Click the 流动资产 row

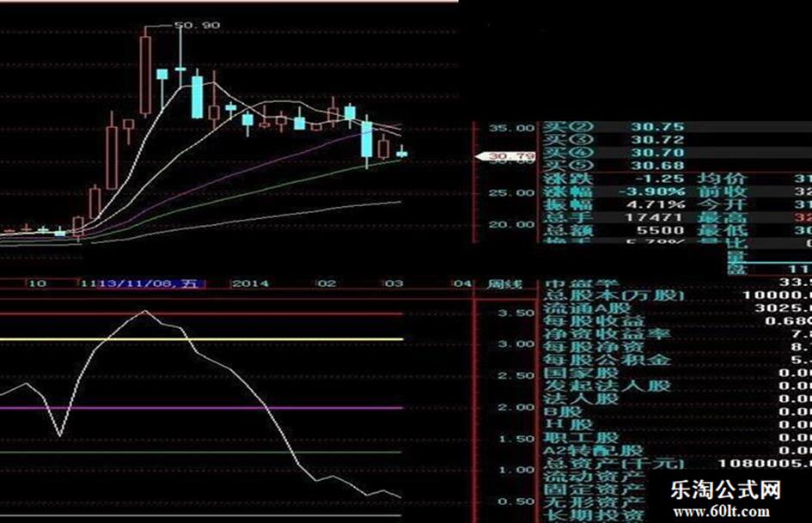594,477
